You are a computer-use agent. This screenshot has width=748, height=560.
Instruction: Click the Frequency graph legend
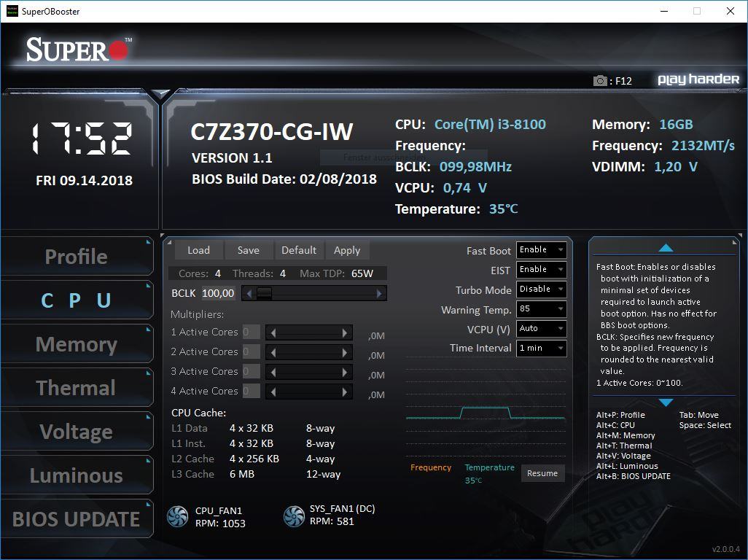coord(431,467)
